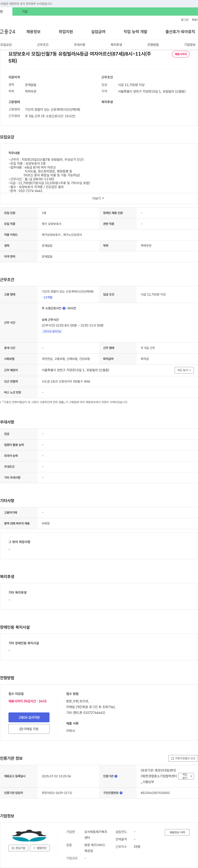Select the inquiry phone 010-7274-6441

(30, 191)
